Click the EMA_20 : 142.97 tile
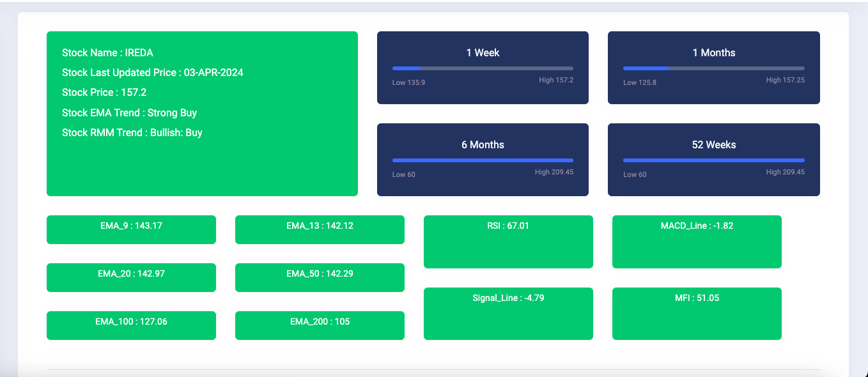This screenshot has height=377, width=868. click(131, 277)
